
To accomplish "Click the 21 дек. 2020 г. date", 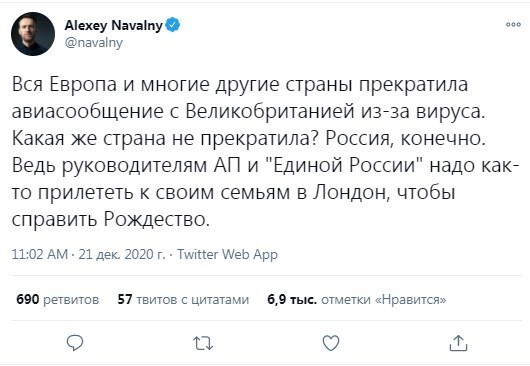I will pyautogui.click(x=122, y=254).
